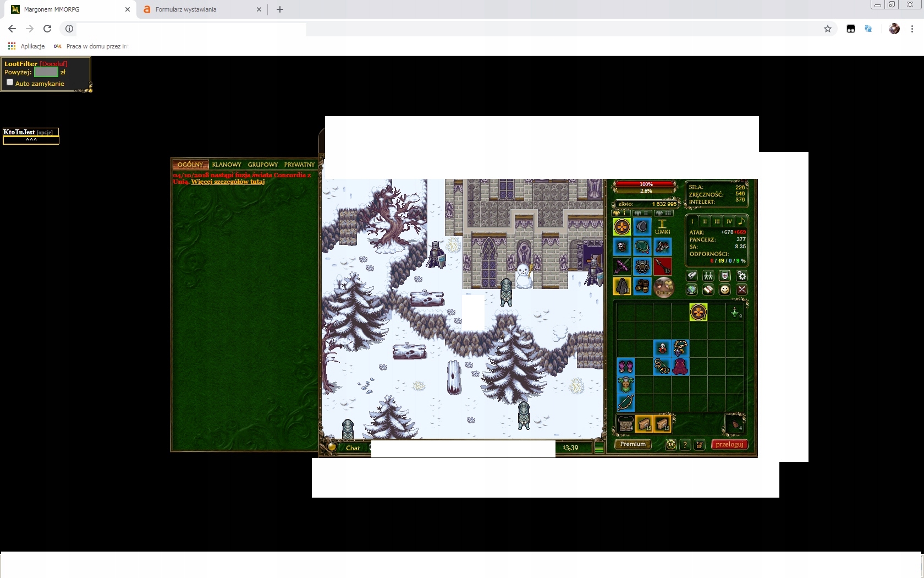Click the 24h clock icon near Premium
924x578 pixels.
point(671,445)
